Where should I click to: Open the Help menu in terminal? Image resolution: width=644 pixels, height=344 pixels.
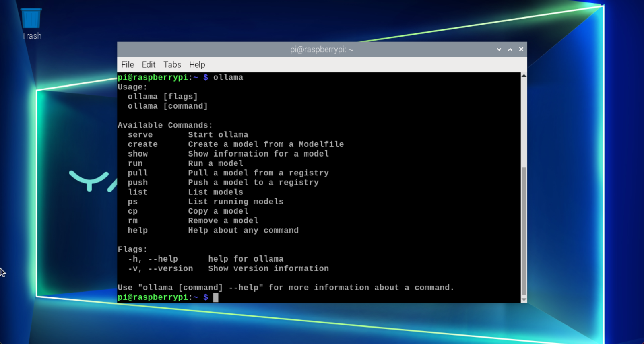197,64
